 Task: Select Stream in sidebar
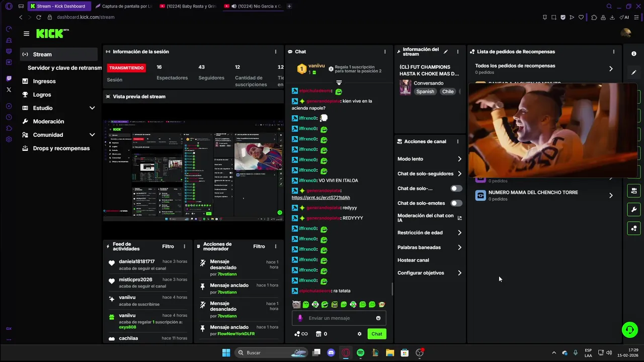coord(59,54)
